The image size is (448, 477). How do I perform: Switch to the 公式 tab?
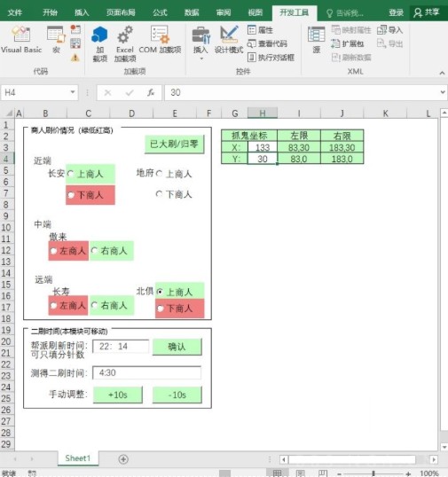pos(160,12)
